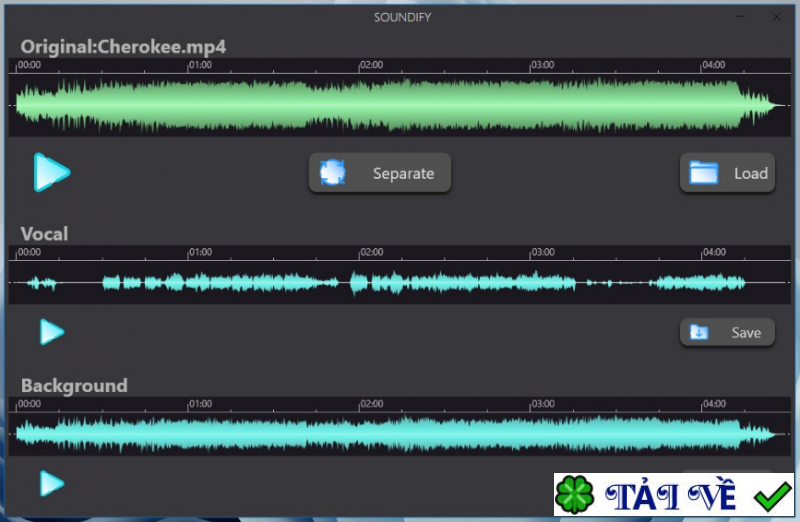800x522 pixels.
Task: Play the original Cherokee.mp4 track
Action: pyautogui.click(x=52, y=172)
